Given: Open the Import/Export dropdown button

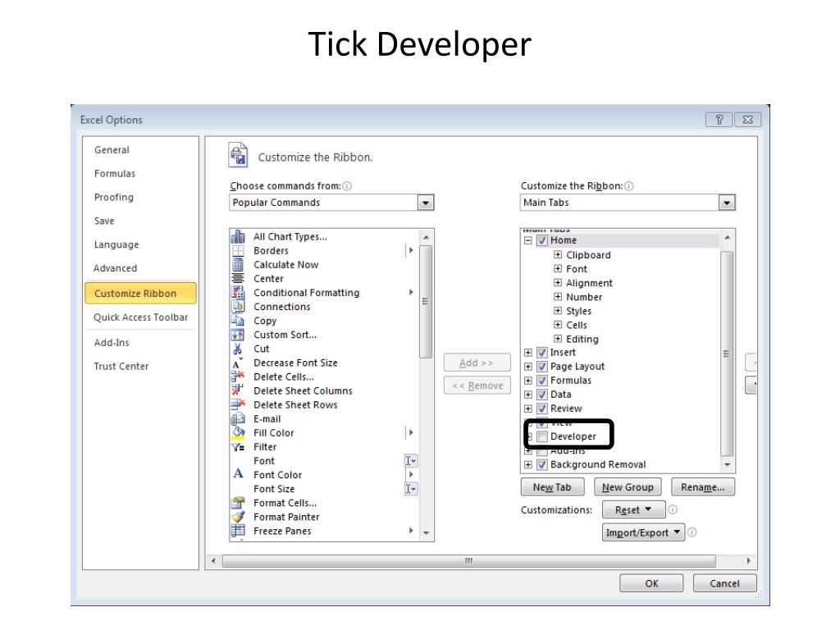Looking at the screenshot, I should point(643,532).
